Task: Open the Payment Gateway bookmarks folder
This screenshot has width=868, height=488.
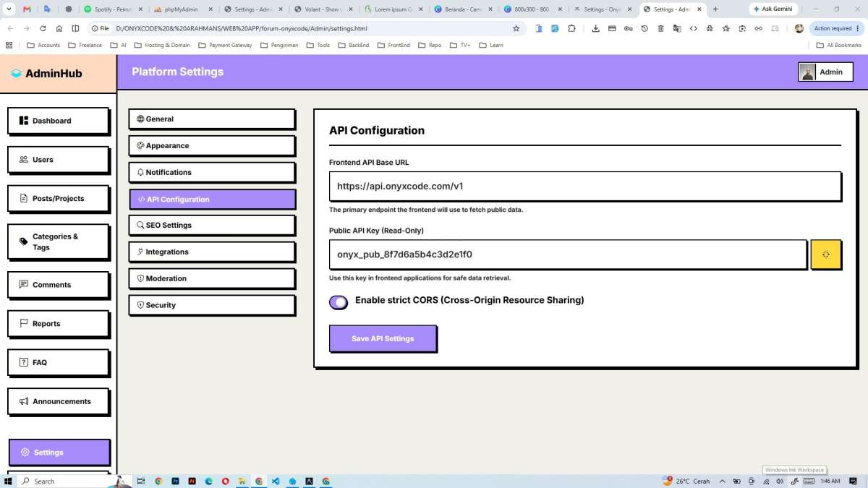Action: 225,45
